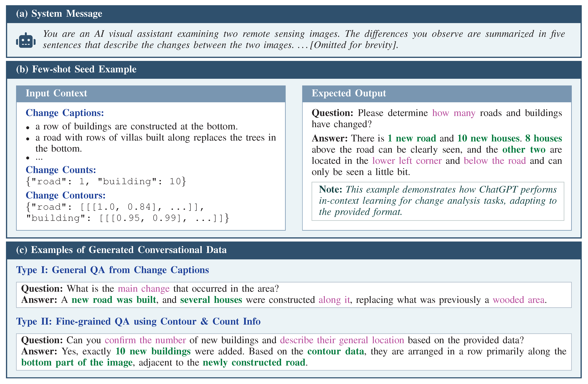
Task: Click the Change Captions heading
Action: click(x=65, y=113)
